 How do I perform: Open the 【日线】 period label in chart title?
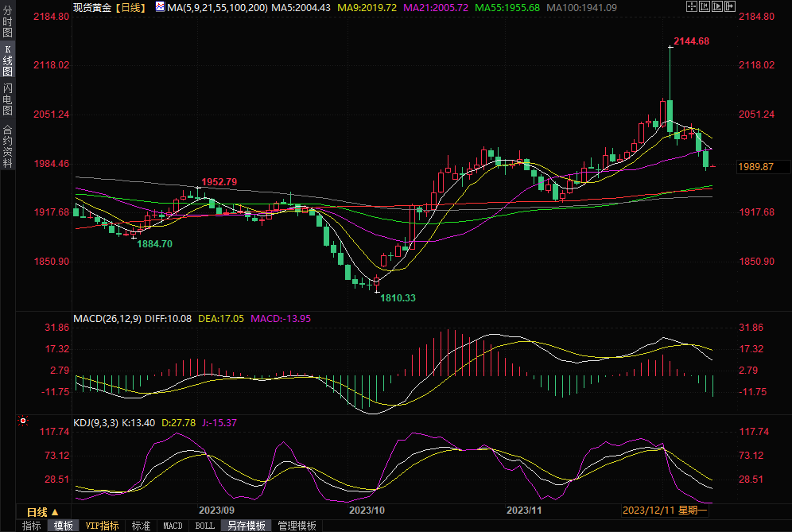pyautogui.click(x=130, y=7)
